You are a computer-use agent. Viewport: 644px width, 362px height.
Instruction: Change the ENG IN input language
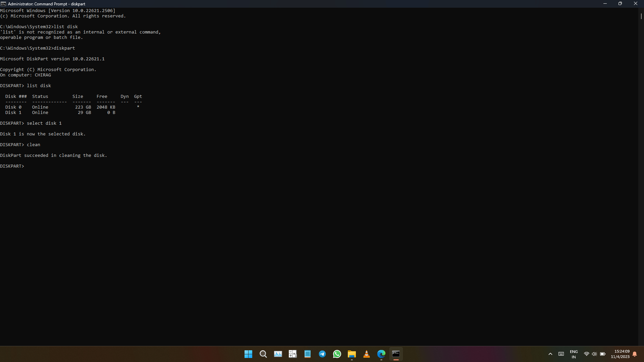pyautogui.click(x=574, y=354)
